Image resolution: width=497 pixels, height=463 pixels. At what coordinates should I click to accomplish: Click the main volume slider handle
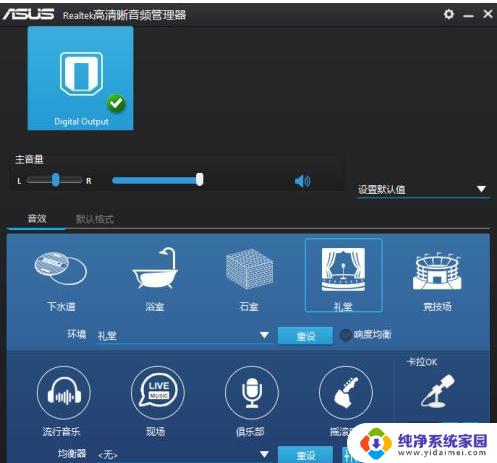pos(199,180)
